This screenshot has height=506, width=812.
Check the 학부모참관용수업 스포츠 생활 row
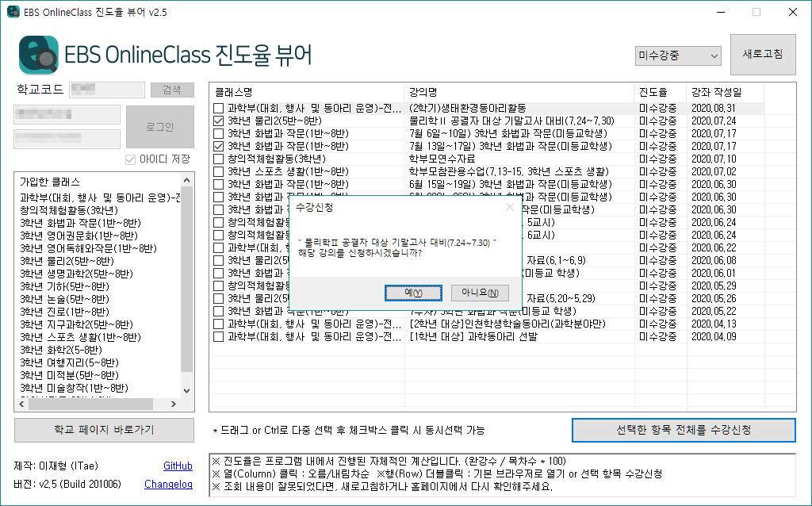point(219,171)
